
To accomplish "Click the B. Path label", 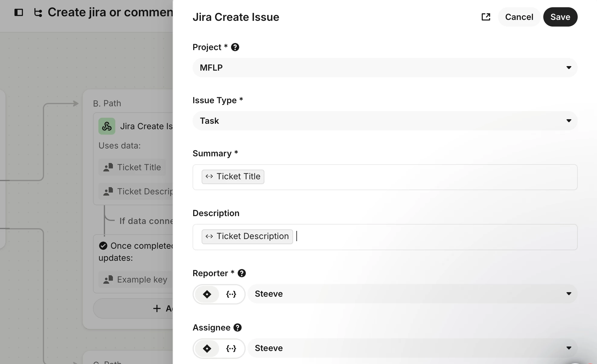I will 107,103.
